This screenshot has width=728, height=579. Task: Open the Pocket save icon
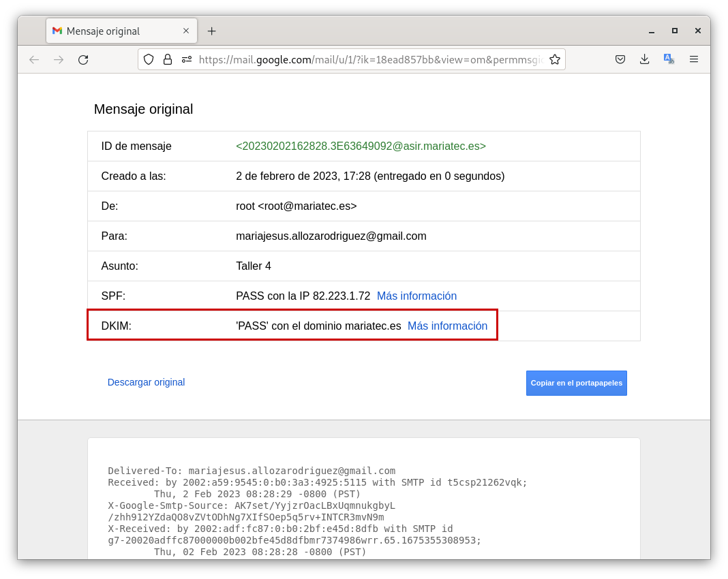pyautogui.click(x=620, y=59)
